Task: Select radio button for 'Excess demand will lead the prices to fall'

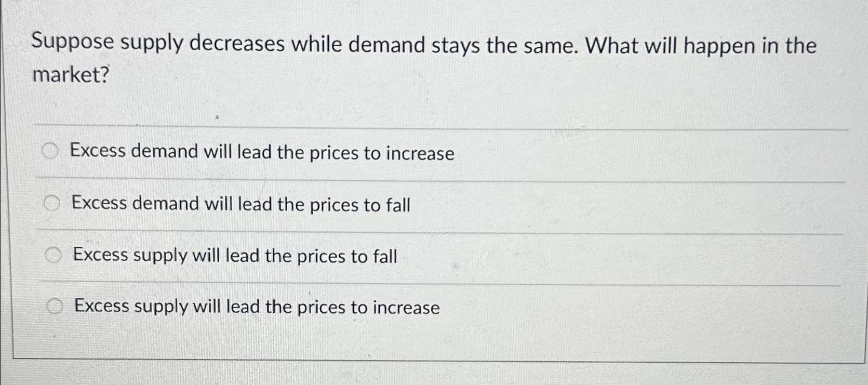Action: pyautogui.click(x=51, y=203)
